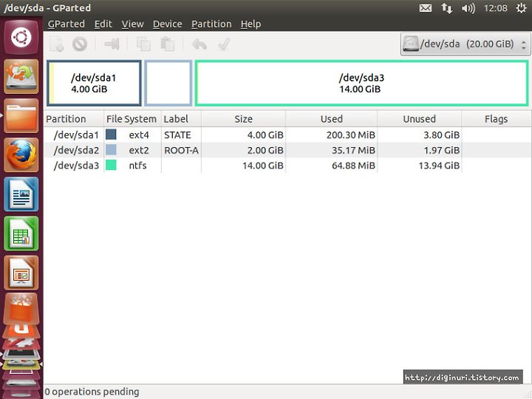Open the network connection indicator
This screenshot has width=532, height=399.
click(447, 8)
